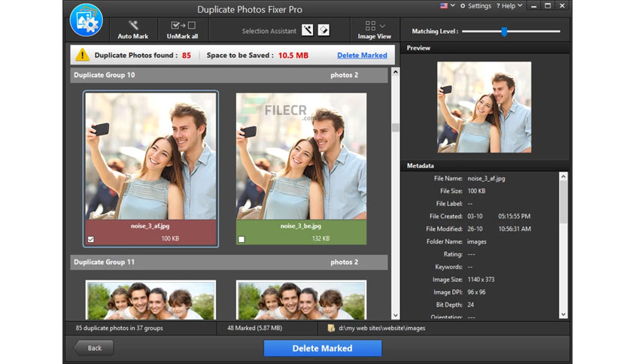
Task: Click the blue Delete Marked button
Action: pos(323,348)
